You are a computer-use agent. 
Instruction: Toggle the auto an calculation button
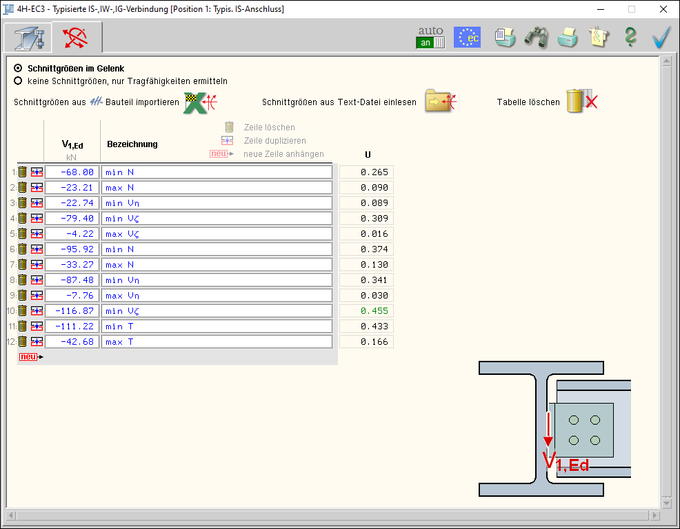pos(431,37)
